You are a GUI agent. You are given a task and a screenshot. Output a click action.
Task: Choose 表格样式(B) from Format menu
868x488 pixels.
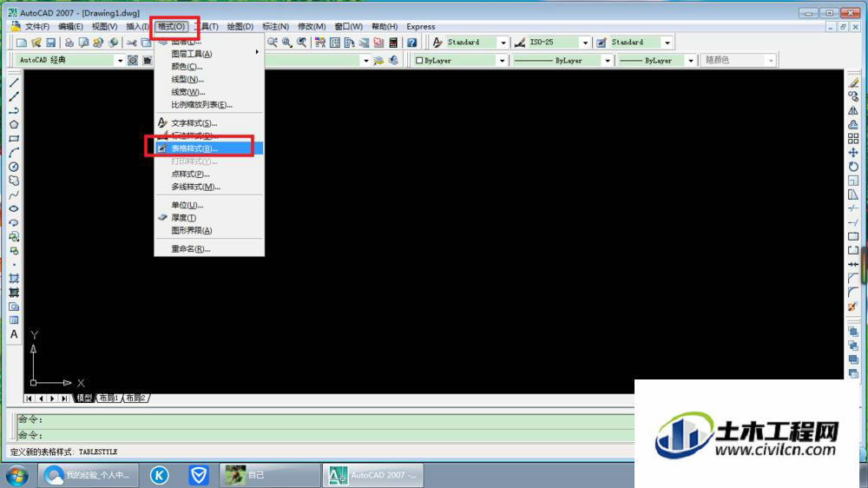pos(208,148)
